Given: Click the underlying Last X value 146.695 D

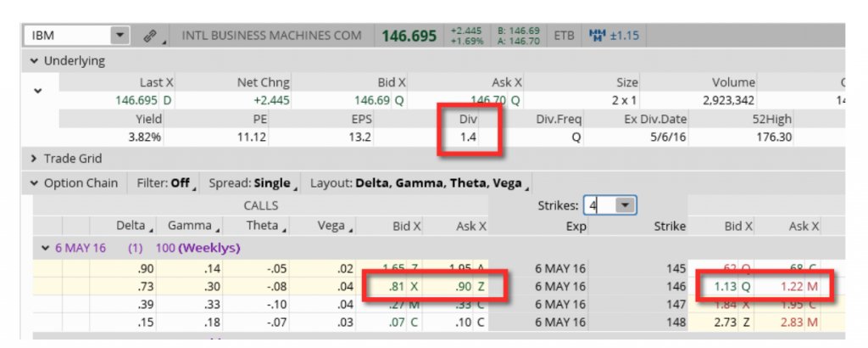Looking at the screenshot, I should point(144,101).
